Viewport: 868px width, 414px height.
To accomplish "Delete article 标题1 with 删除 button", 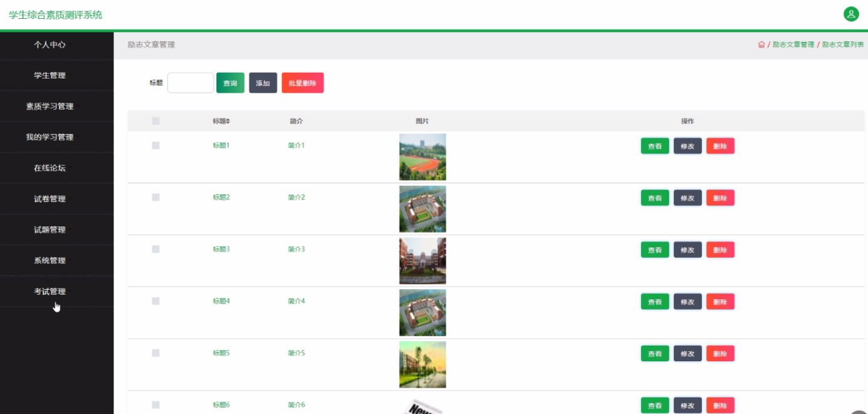I will (720, 146).
